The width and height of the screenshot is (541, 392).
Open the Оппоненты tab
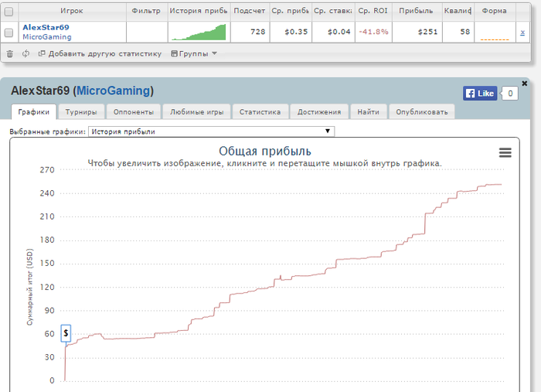click(x=133, y=112)
